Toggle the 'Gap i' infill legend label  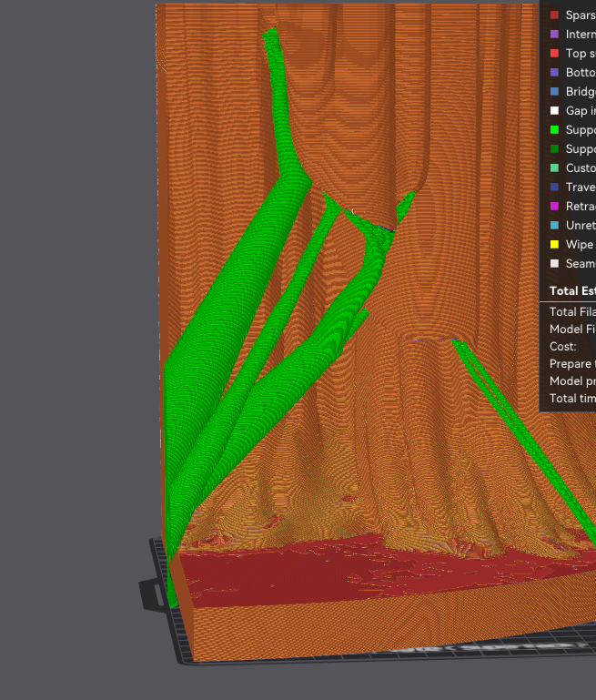pos(581,111)
